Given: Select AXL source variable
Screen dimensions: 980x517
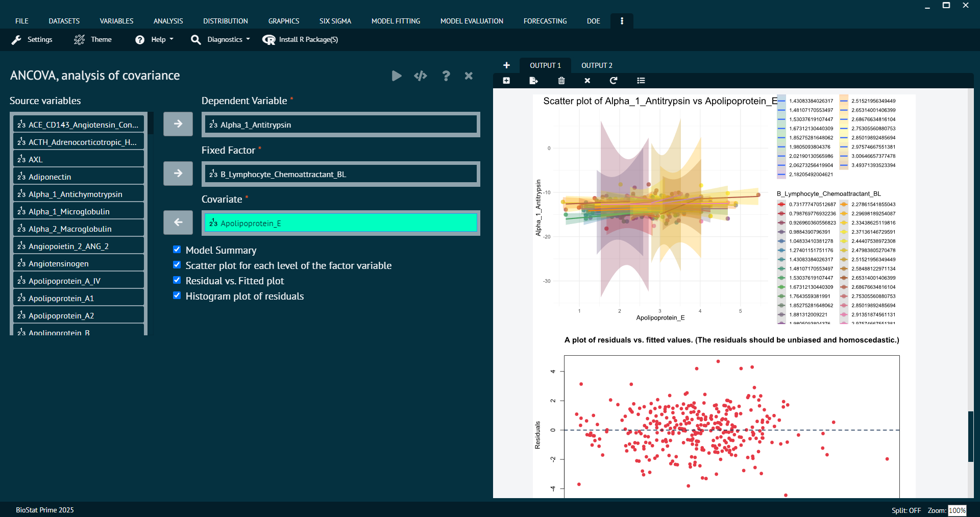Looking at the screenshot, I should coord(79,159).
